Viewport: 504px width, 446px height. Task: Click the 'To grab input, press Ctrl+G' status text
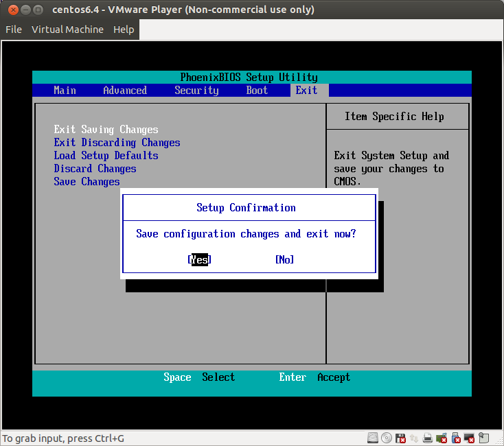coord(63,438)
